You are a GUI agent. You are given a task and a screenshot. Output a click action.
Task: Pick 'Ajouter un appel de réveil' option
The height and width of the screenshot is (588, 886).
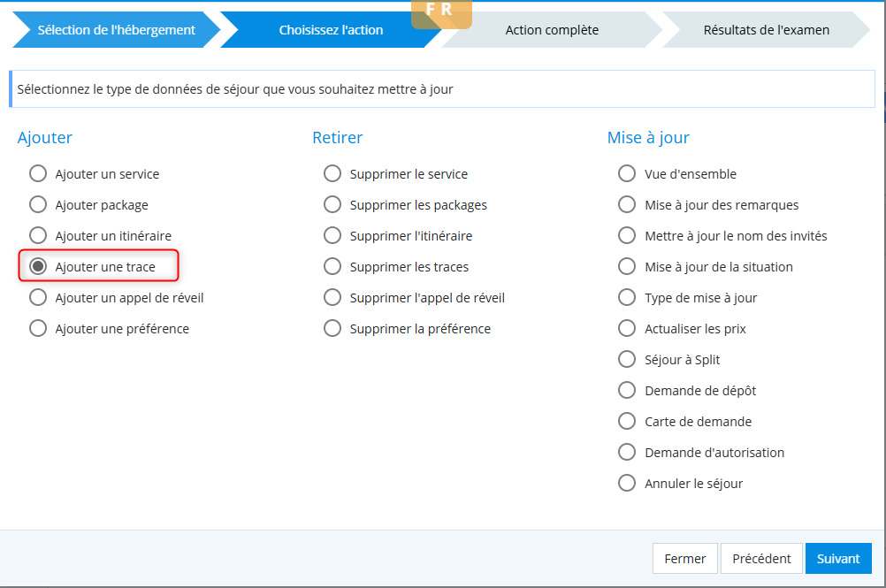38,298
